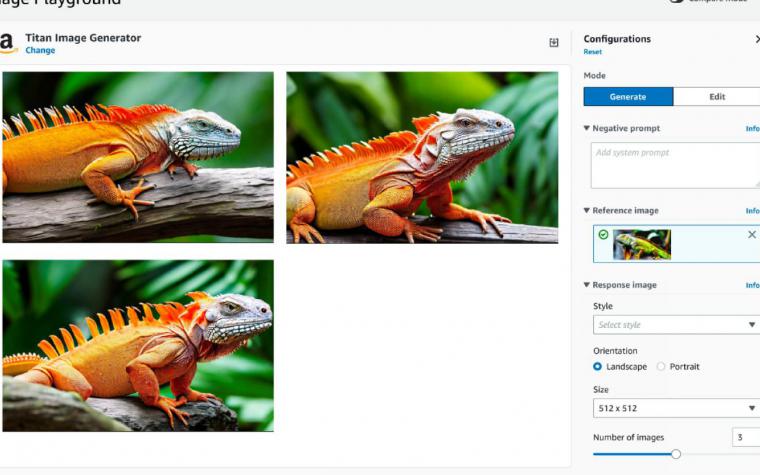Open Info for Negative prompt

[x=752, y=128]
